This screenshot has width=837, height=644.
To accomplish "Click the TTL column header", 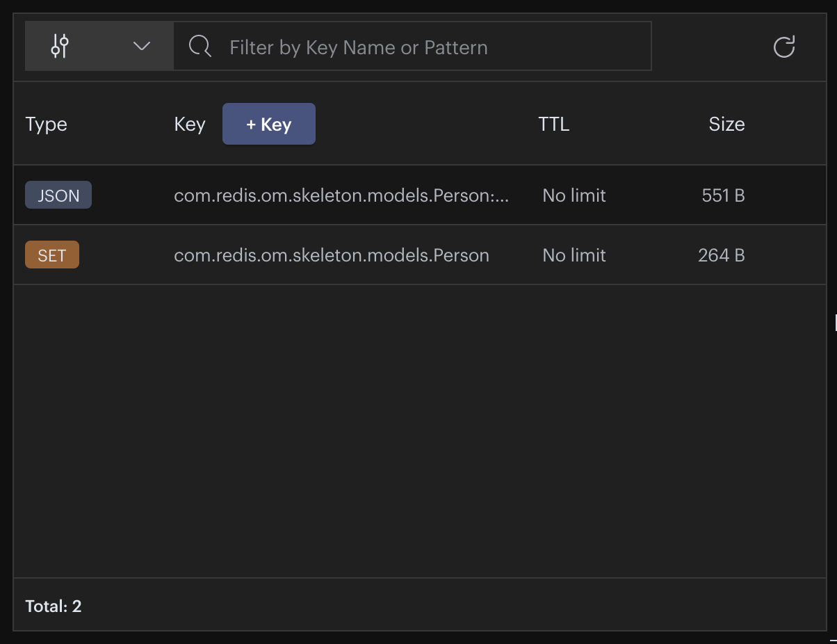I will point(553,124).
